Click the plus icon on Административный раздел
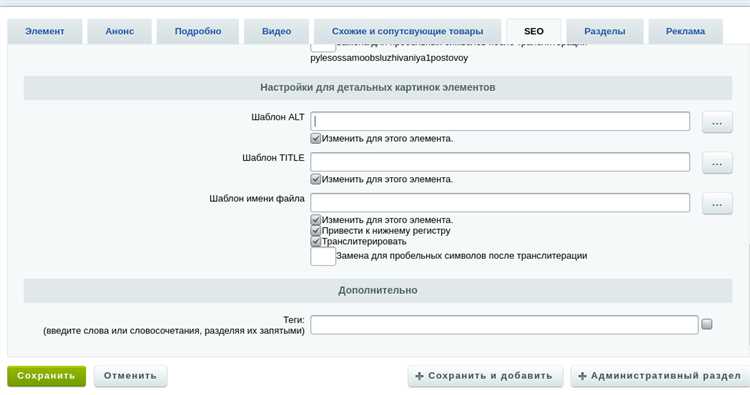 click(582, 376)
